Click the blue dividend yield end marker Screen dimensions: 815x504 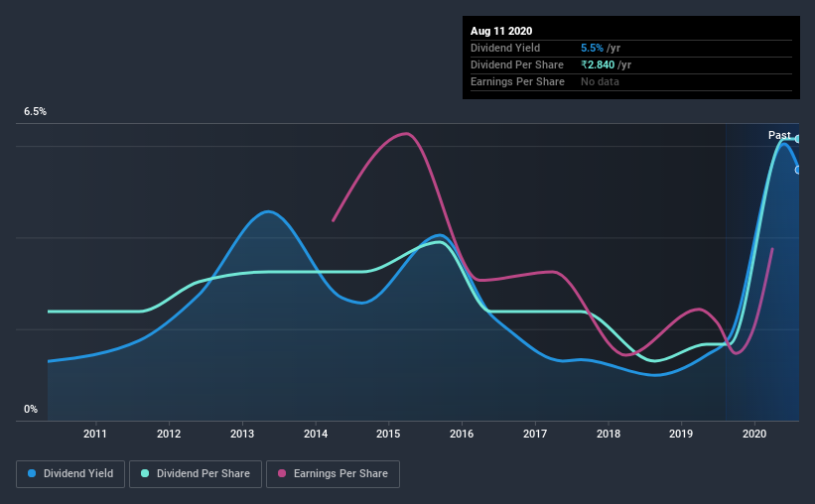coord(797,170)
